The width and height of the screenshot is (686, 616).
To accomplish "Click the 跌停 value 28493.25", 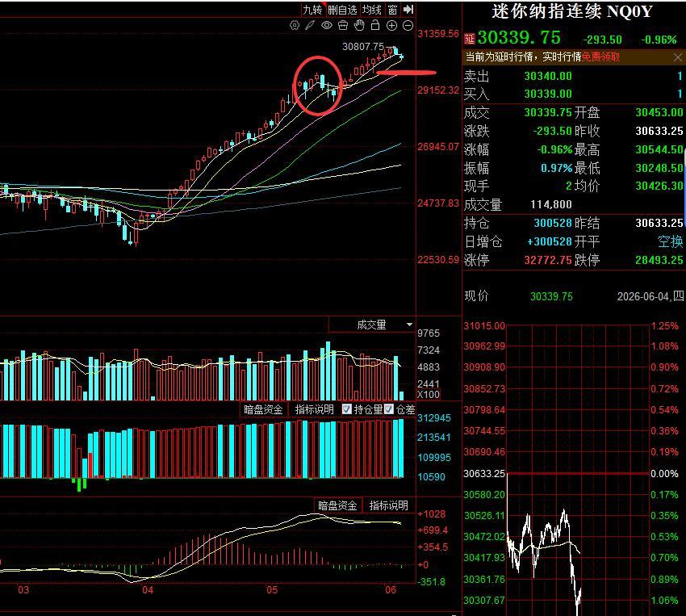I will pos(659,260).
